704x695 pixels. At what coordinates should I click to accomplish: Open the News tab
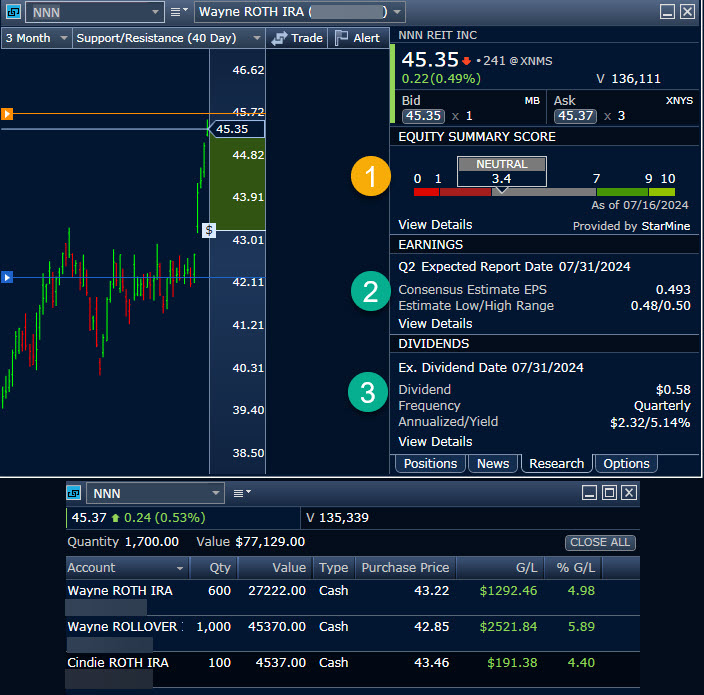coord(493,463)
